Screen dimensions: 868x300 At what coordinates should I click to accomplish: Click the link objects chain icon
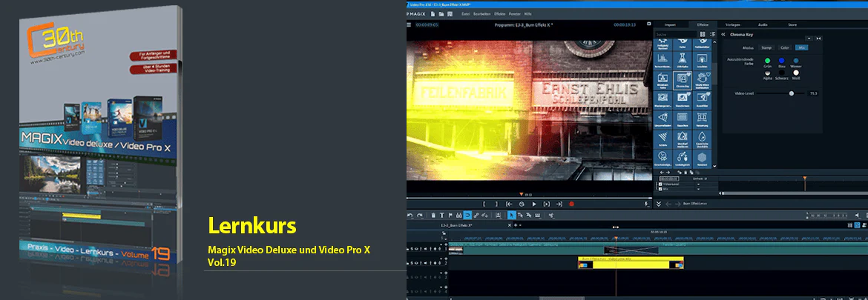[476, 216]
